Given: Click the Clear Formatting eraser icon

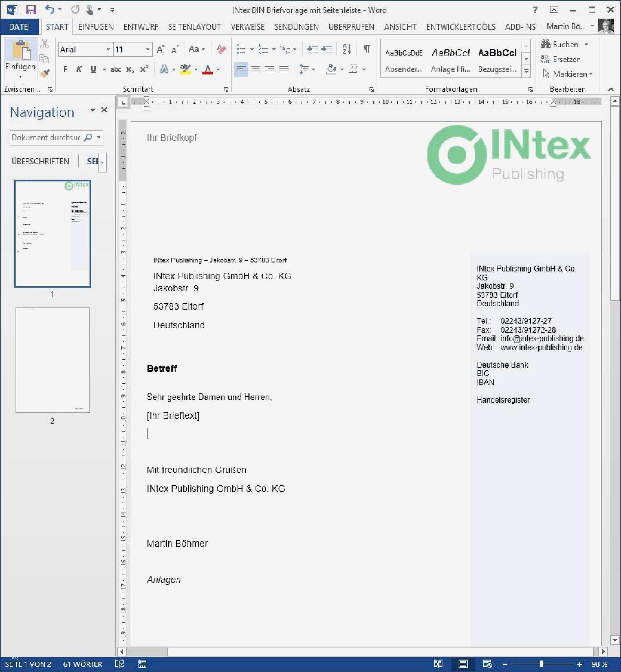Looking at the screenshot, I should coord(221,49).
